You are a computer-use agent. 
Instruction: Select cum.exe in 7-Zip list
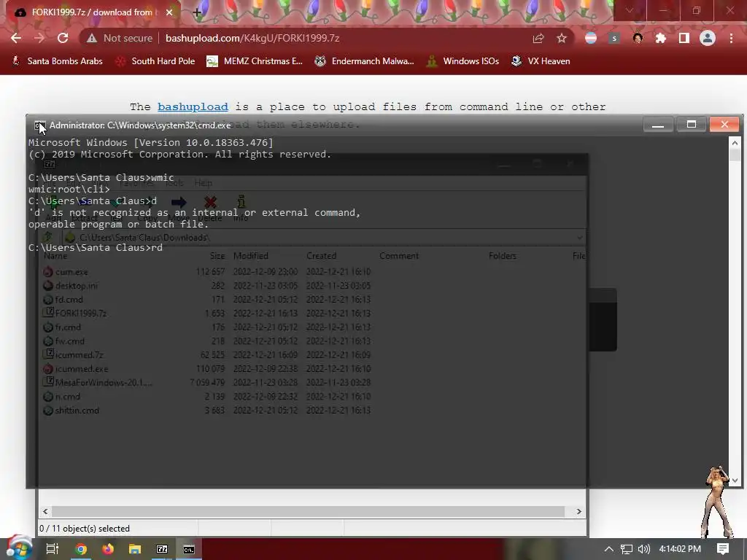[x=71, y=272]
